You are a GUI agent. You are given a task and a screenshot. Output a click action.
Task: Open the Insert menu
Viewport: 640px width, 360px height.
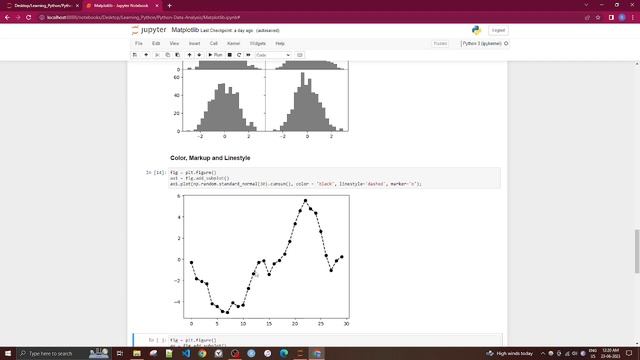pos(194,43)
